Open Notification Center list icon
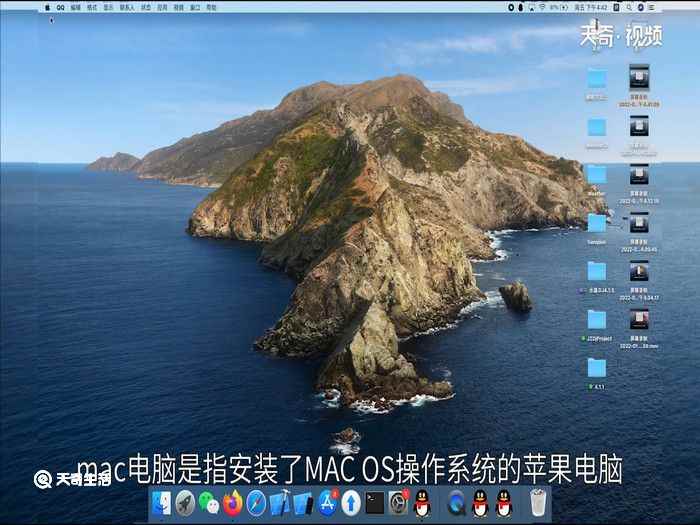Image resolution: width=700 pixels, height=525 pixels. point(652,7)
